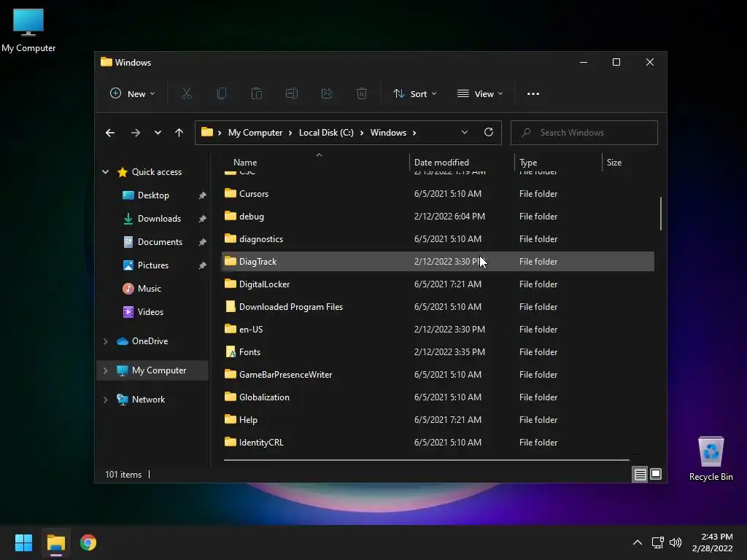Open the New item dropdown
747x560 pixels.
[x=133, y=94]
